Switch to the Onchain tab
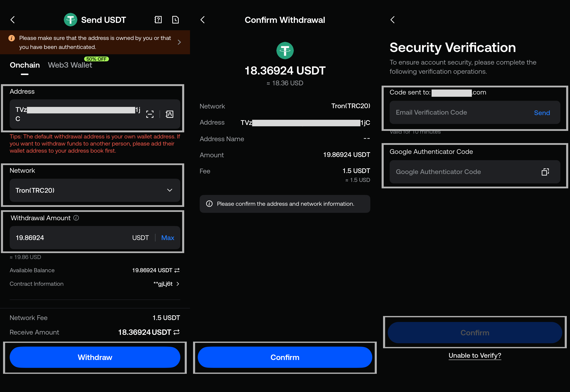Screen dimensions: 570x392 pos(25,65)
